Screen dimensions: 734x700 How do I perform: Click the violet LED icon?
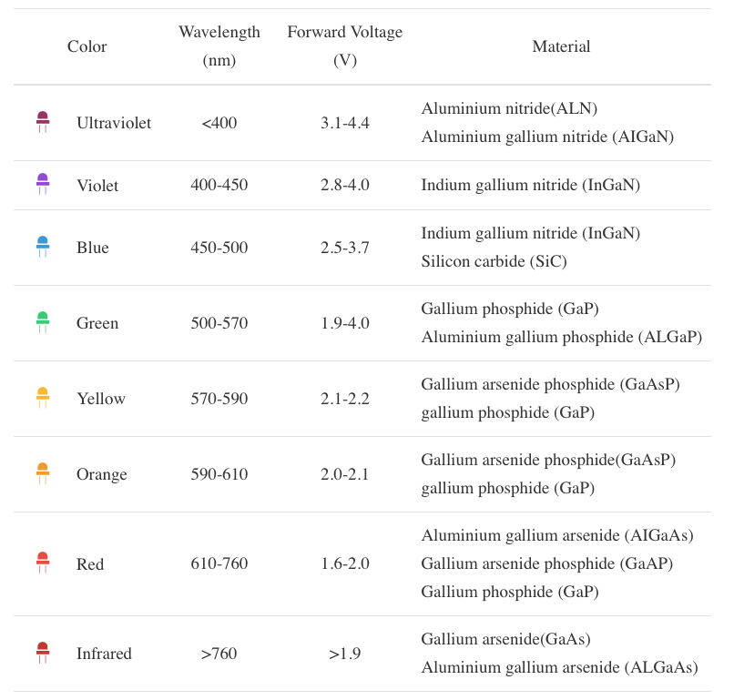(43, 185)
